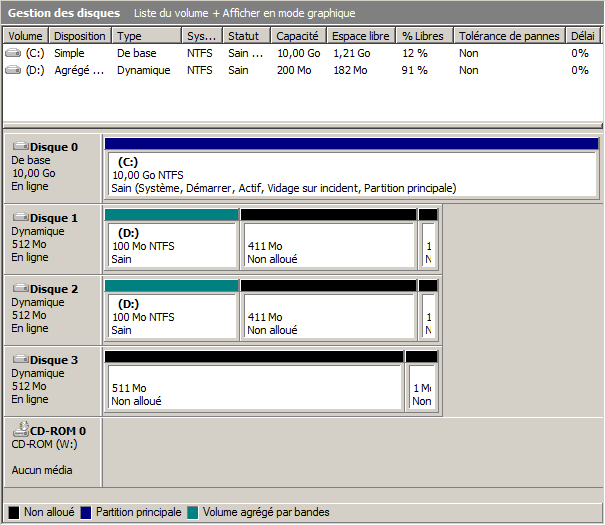Select the (C:) 10,00 Go NTFS partition
Screen dimensions: 606x526
click(x=350, y=174)
